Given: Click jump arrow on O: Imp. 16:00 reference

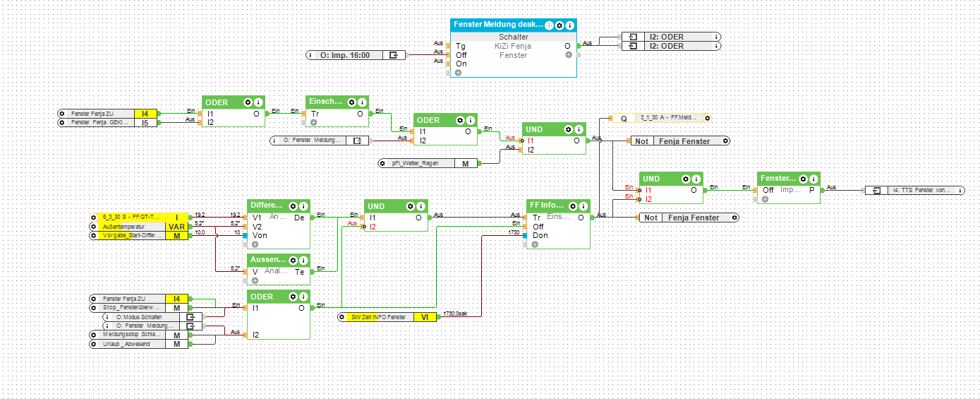Looking at the screenshot, I should pyautogui.click(x=394, y=54).
